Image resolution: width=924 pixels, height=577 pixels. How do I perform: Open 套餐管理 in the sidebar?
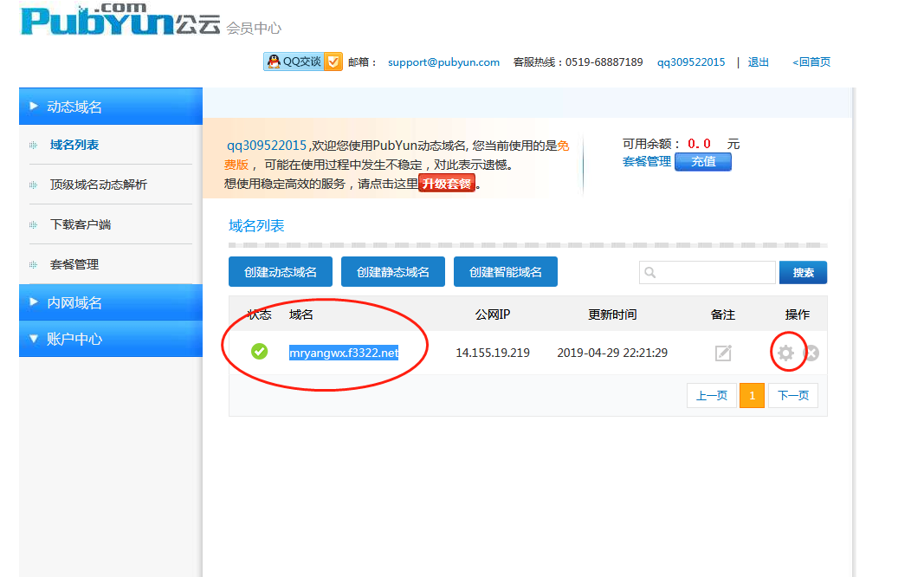coord(74,264)
